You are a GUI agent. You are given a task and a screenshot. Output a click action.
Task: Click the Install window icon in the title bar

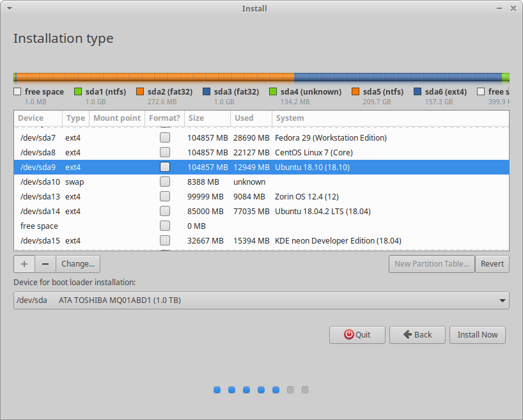click(x=9, y=8)
